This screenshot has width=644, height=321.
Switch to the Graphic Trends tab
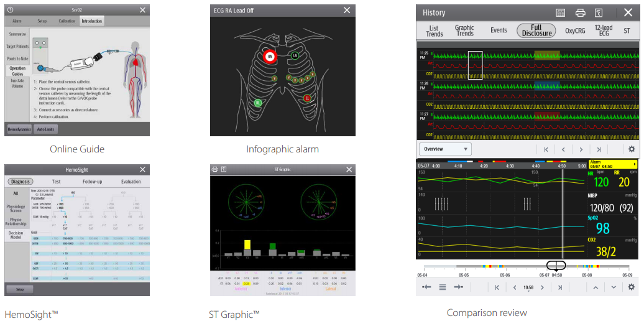tap(464, 30)
